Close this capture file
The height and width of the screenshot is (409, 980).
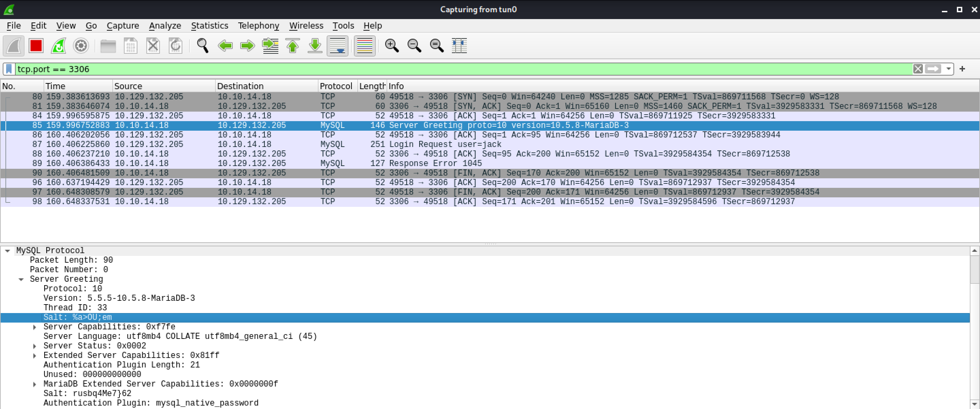coord(153,46)
